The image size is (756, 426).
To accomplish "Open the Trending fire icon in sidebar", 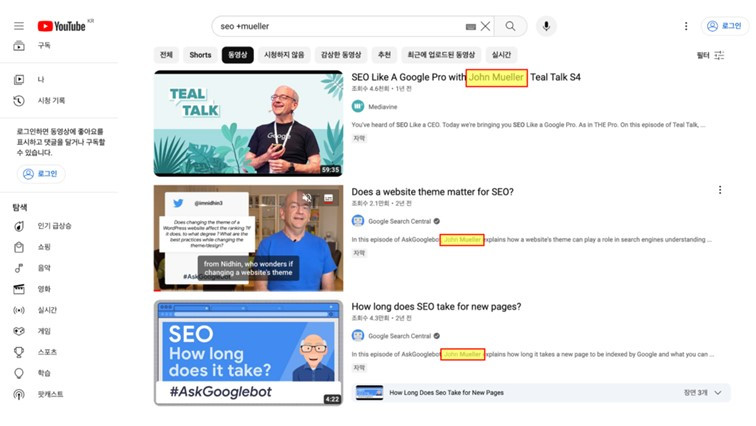I will coord(19,226).
